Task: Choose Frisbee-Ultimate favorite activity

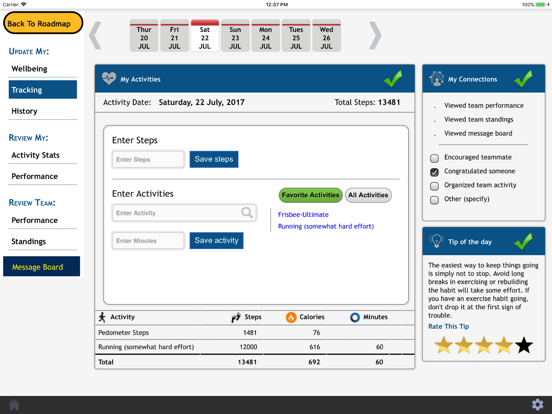Action: (303, 214)
